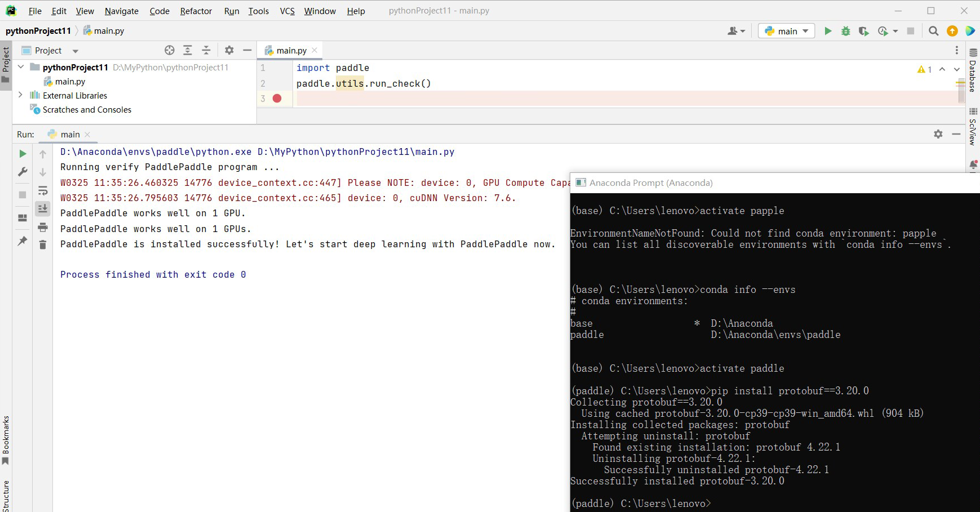Image resolution: width=980 pixels, height=512 pixels.
Task: Click the Print icon in Run console
Action: point(43,227)
